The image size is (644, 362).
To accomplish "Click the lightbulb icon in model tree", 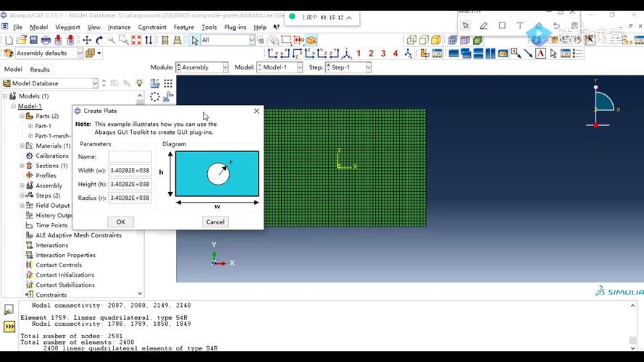I will point(140,83).
